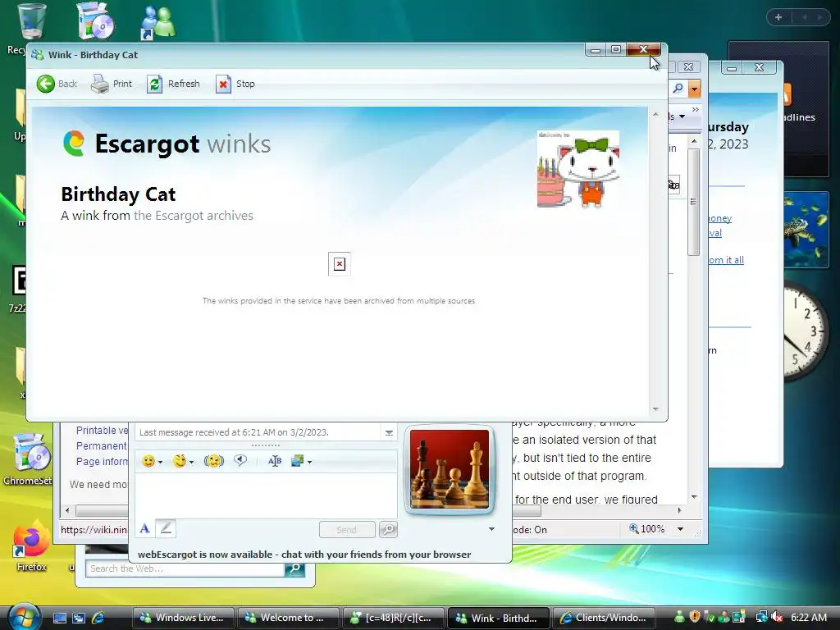840x630 pixels.
Task: Open the Birthday Cat wink thumbnail
Action: pyautogui.click(x=578, y=169)
